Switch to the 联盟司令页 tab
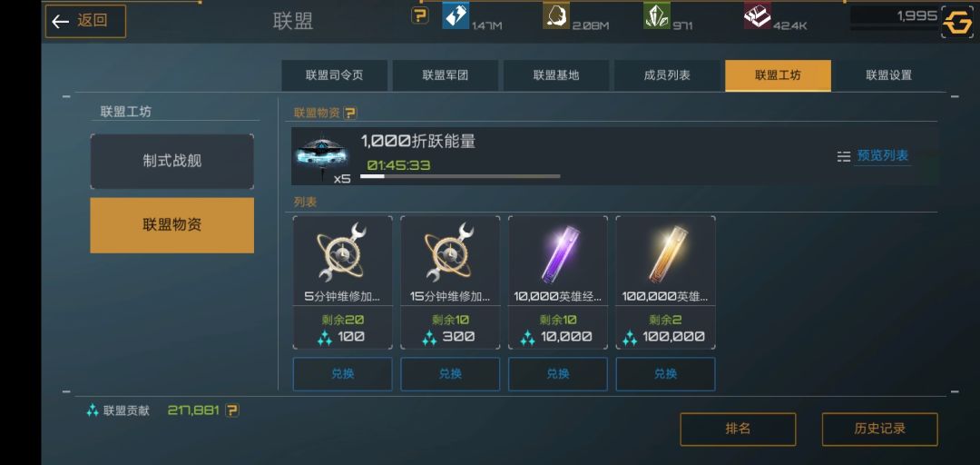The image size is (980, 465). click(x=334, y=75)
